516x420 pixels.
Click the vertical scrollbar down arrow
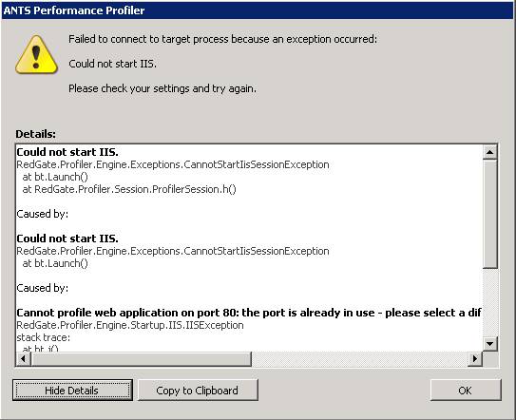pyautogui.click(x=490, y=344)
